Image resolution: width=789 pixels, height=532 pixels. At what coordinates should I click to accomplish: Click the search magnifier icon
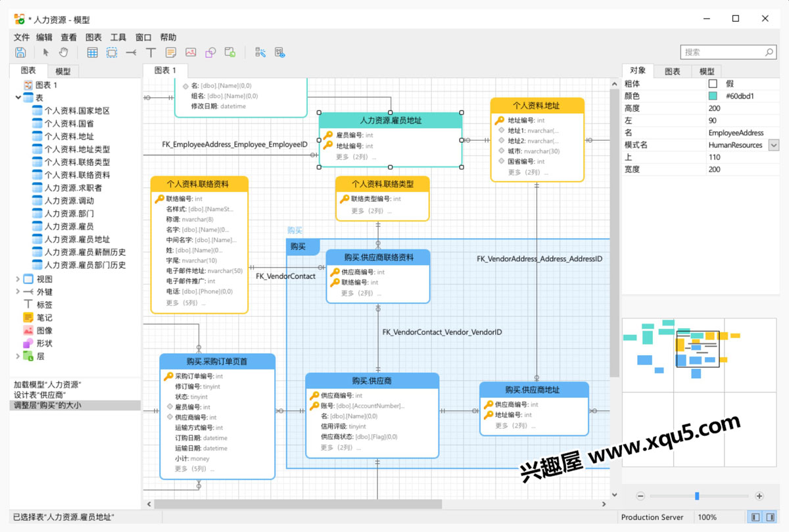[x=769, y=52]
